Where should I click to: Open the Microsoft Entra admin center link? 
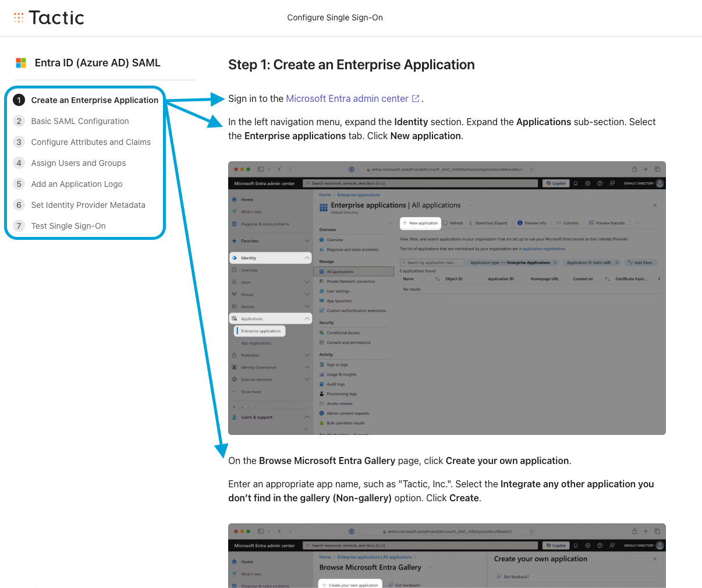(x=347, y=99)
